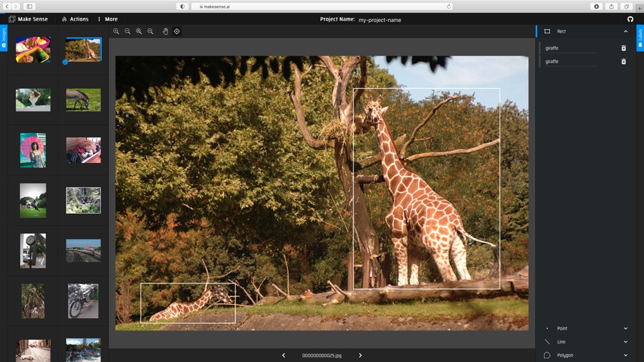
Task: Select the zebra image thumbnail
Action: (83, 100)
